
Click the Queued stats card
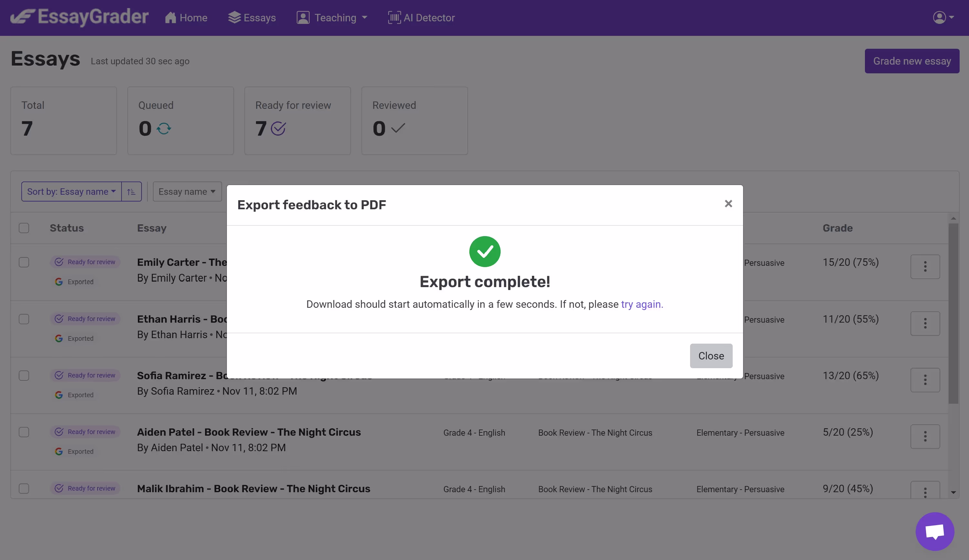coord(180,120)
